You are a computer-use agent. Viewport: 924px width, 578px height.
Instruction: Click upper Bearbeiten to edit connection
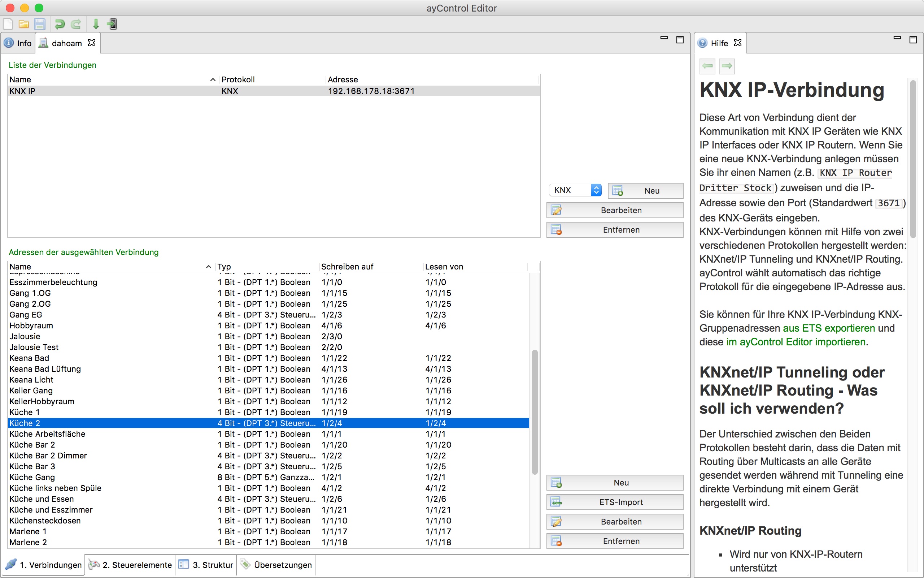coord(615,210)
